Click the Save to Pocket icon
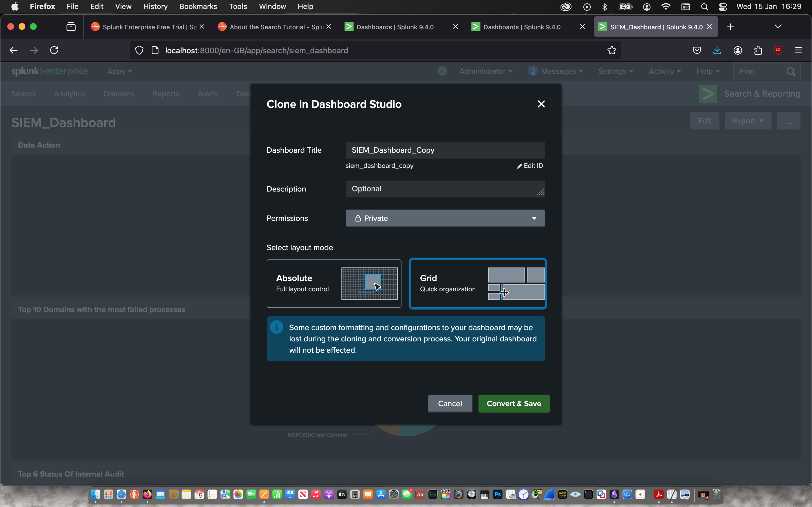This screenshot has width=812, height=507. [x=697, y=50]
